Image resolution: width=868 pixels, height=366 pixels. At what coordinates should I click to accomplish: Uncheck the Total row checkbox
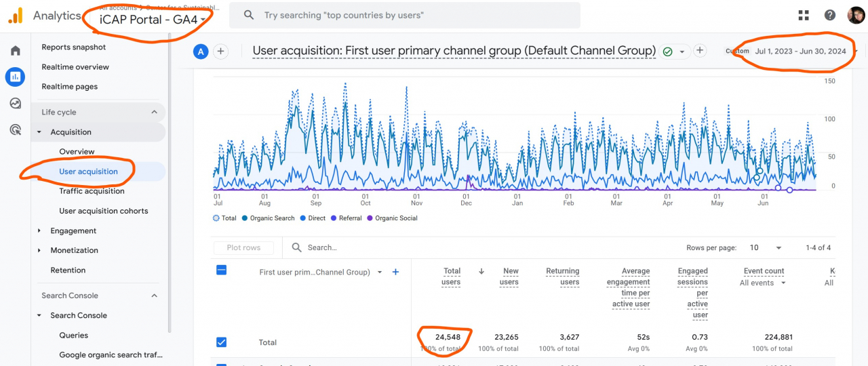(x=221, y=342)
